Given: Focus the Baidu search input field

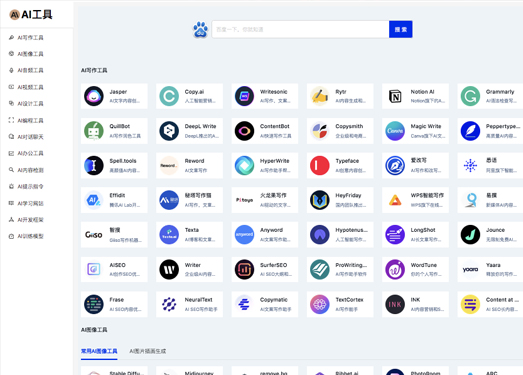Looking at the screenshot, I should coord(300,29).
